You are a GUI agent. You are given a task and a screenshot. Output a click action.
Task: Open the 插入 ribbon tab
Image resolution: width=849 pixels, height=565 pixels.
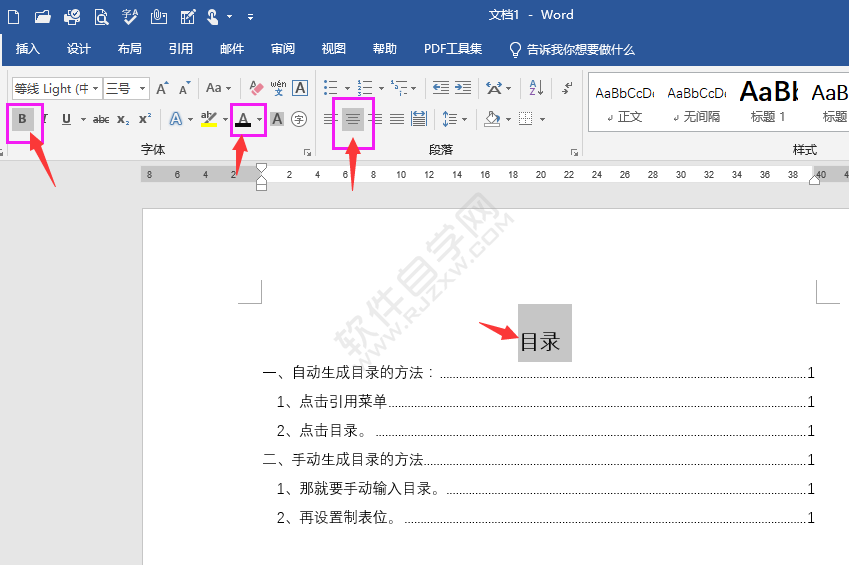(28, 49)
